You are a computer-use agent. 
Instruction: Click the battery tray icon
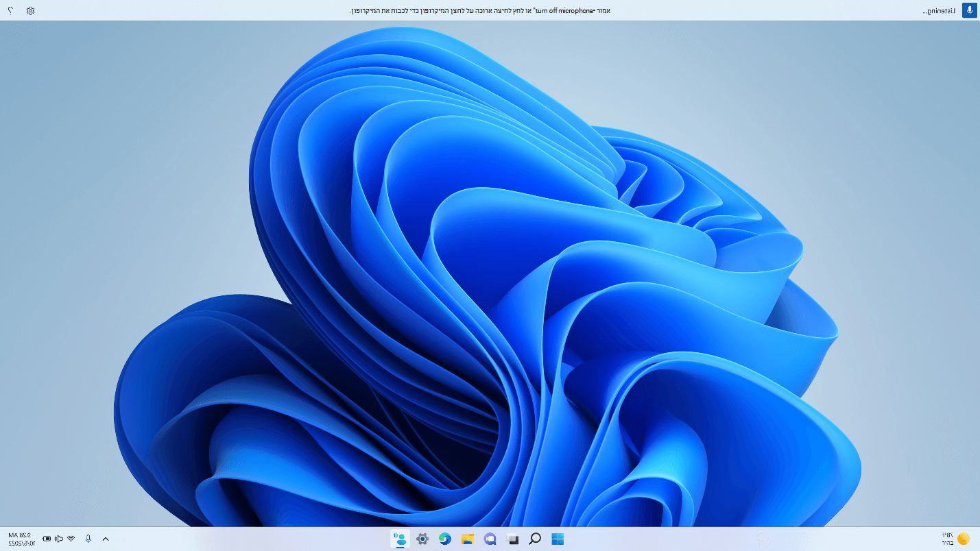(x=47, y=539)
